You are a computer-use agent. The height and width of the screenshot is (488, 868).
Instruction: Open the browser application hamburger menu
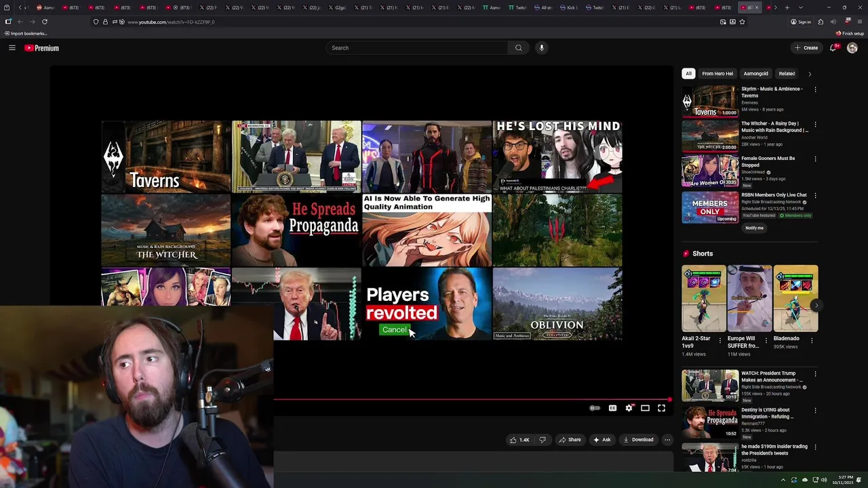[x=859, y=22]
